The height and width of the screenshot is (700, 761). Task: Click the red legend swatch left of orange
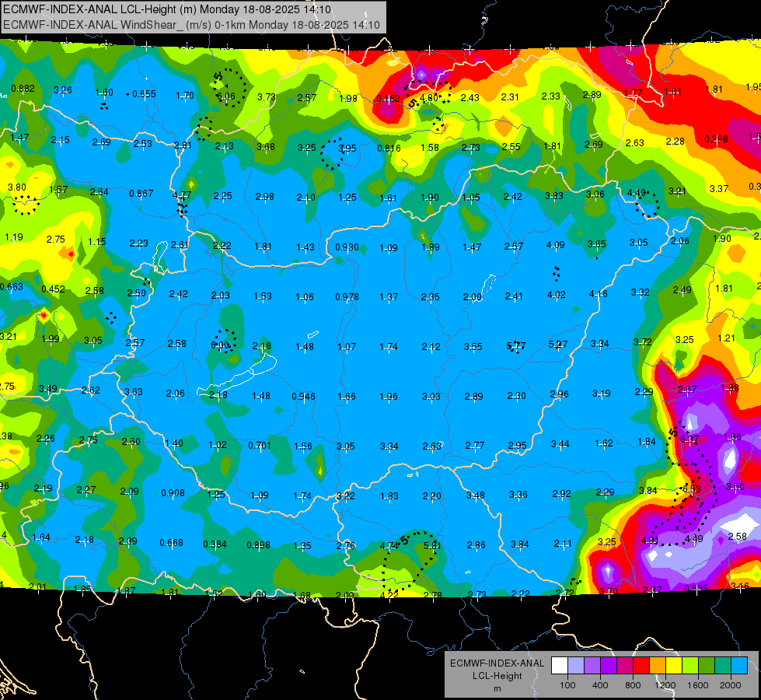(641, 665)
